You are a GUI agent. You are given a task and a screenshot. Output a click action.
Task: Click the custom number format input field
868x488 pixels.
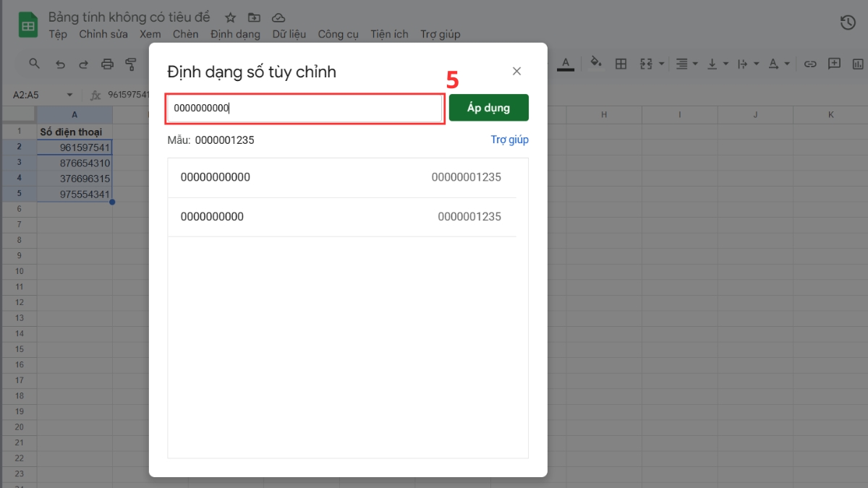tap(305, 108)
